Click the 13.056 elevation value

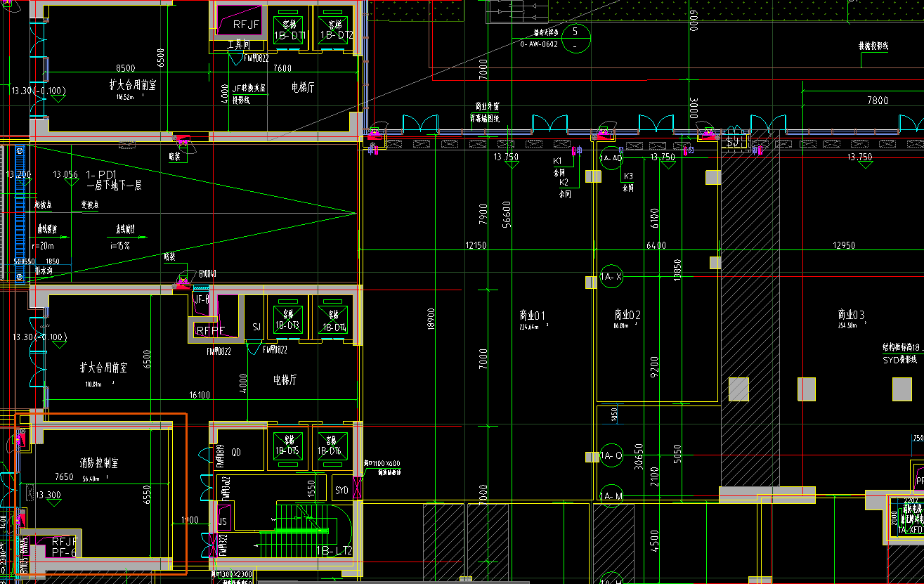65,174
